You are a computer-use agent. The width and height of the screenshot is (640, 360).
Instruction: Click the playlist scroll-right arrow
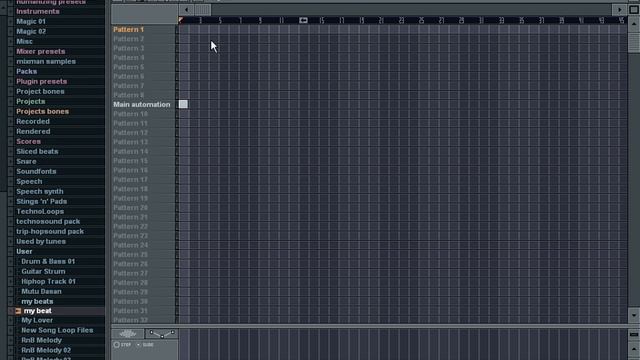point(620,10)
